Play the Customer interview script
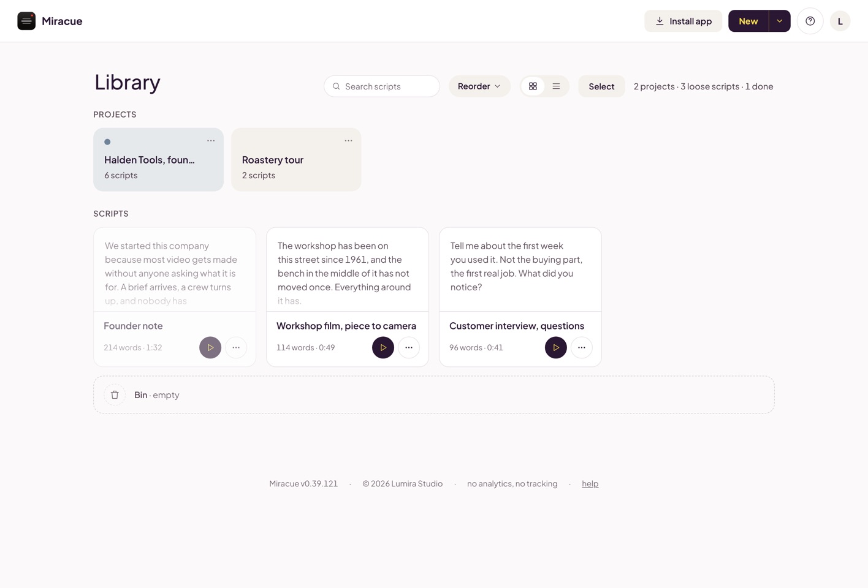 556,347
